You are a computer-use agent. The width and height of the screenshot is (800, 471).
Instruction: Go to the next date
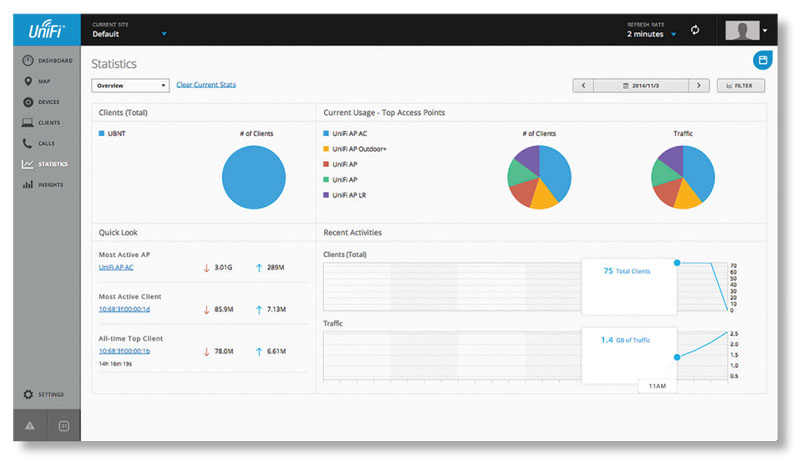point(698,86)
